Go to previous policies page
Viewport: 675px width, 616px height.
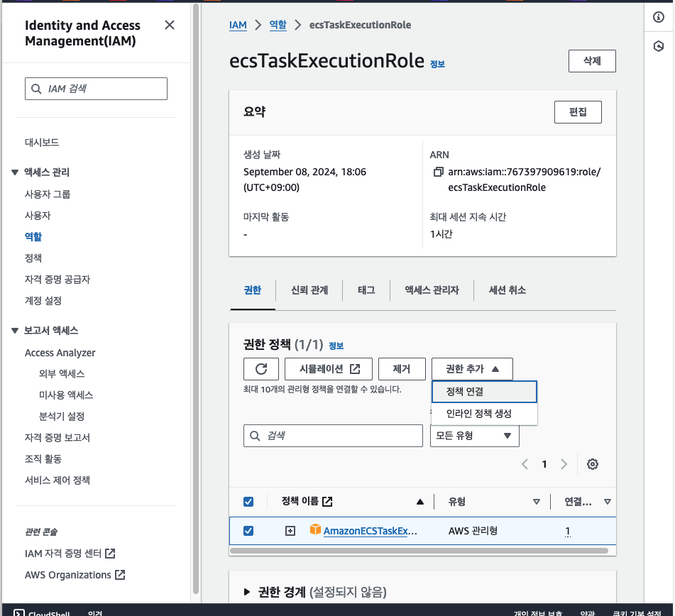(525, 464)
